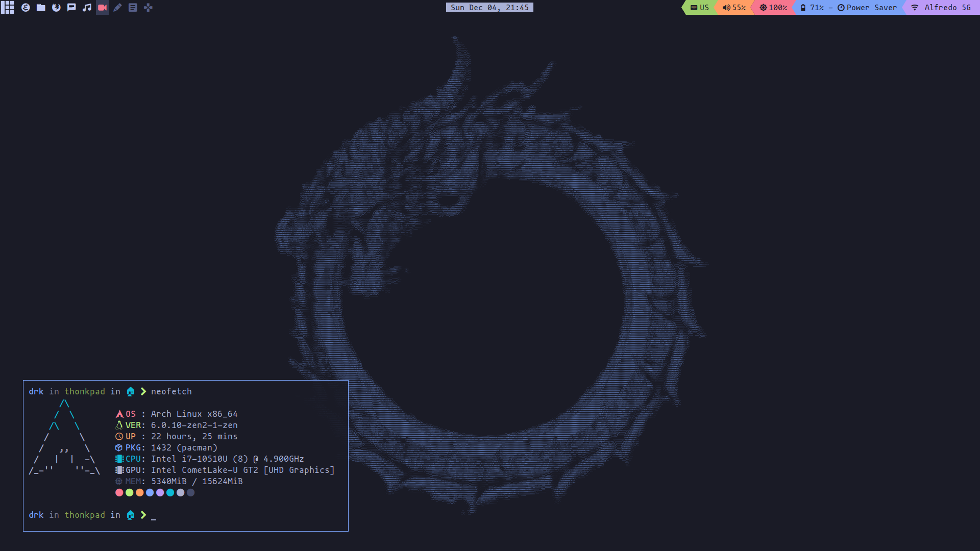
Task: Click 'thonkpad' hostname in the bottom prompt
Action: (x=85, y=515)
